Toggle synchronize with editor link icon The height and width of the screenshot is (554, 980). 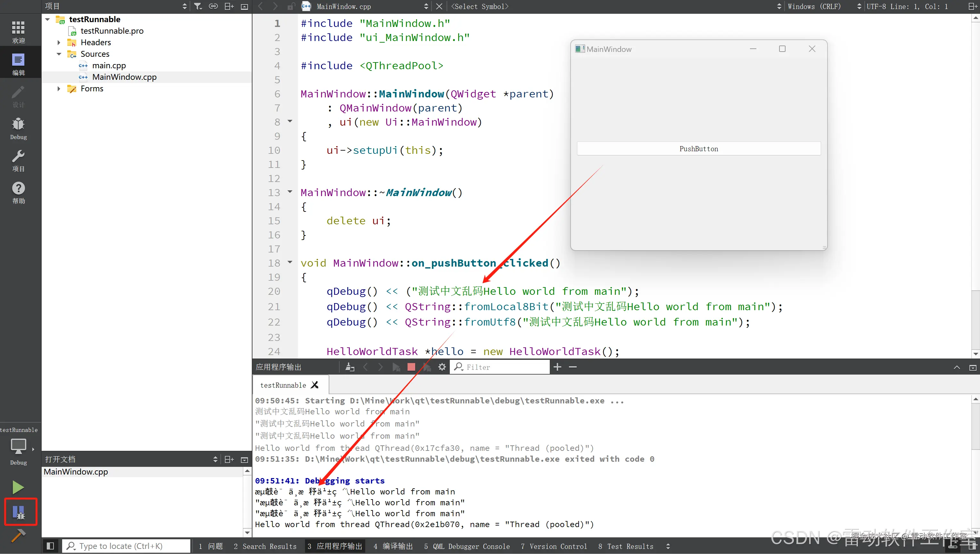tap(213, 6)
